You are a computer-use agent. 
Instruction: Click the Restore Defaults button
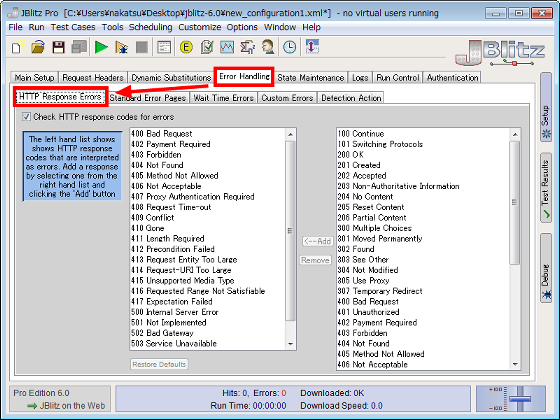pyautogui.click(x=159, y=364)
